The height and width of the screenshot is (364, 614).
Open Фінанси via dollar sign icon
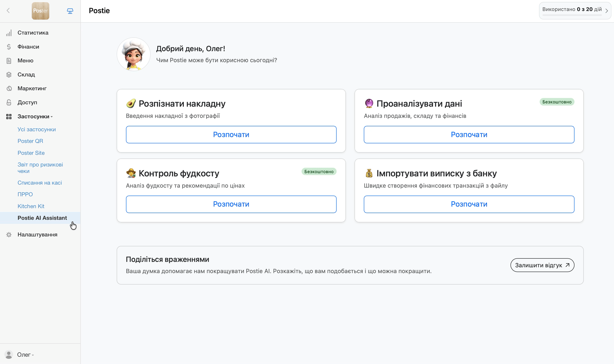coord(9,47)
